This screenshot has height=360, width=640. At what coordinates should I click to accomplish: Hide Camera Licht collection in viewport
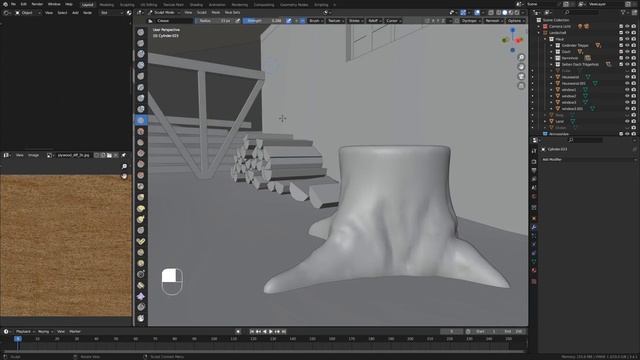point(627,27)
